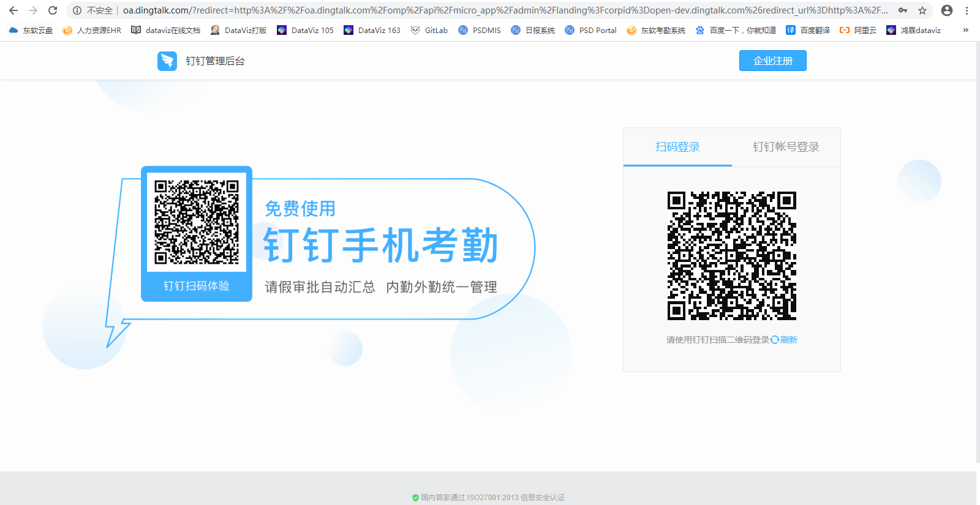Screen dimensions: 980x505
Task: Click the login QR code
Action: [732, 256]
